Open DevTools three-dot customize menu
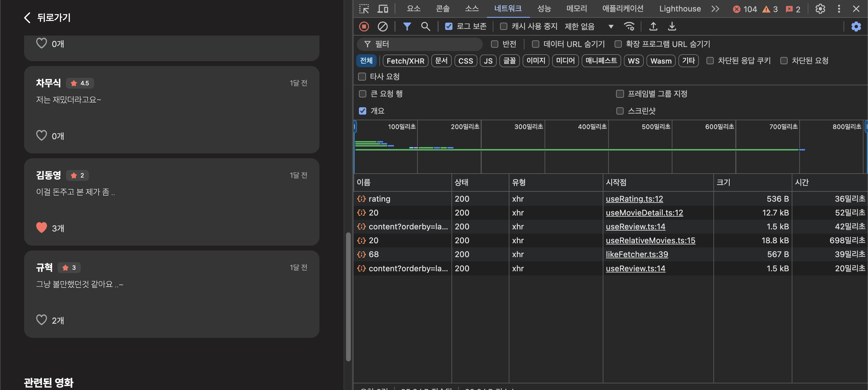Viewport: 868px width, 390px height. click(839, 9)
